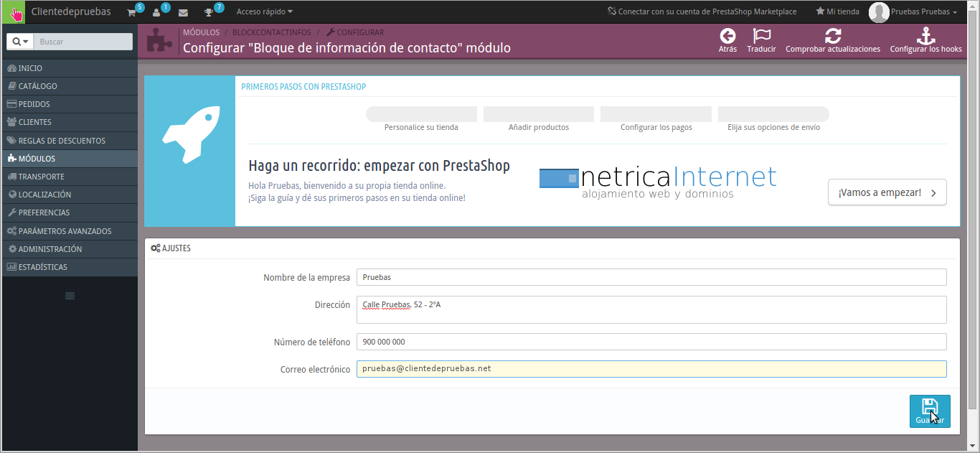Click the Clientedepruebas shop name
The width and height of the screenshot is (980, 453).
click(x=71, y=11)
